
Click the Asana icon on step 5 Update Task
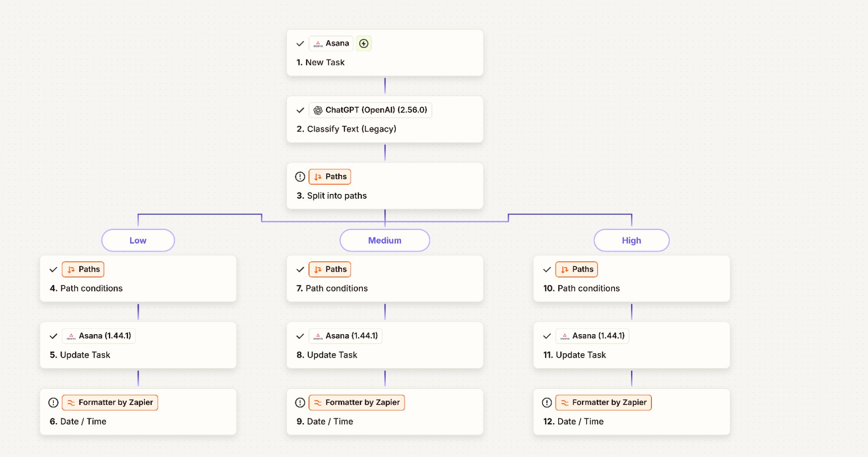(x=71, y=335)
